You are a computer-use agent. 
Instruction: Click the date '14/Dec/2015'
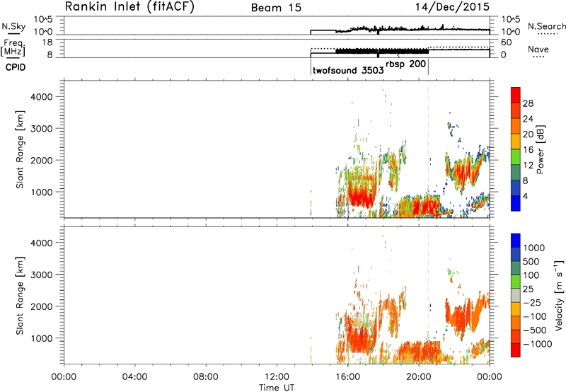point(452,7)
